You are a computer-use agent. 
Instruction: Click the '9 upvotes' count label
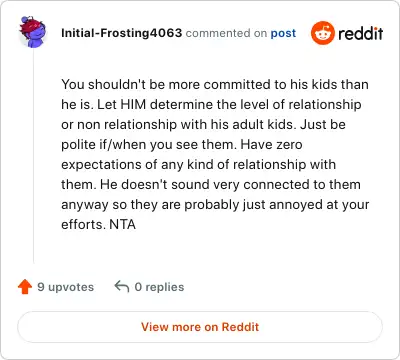point(65,287)
